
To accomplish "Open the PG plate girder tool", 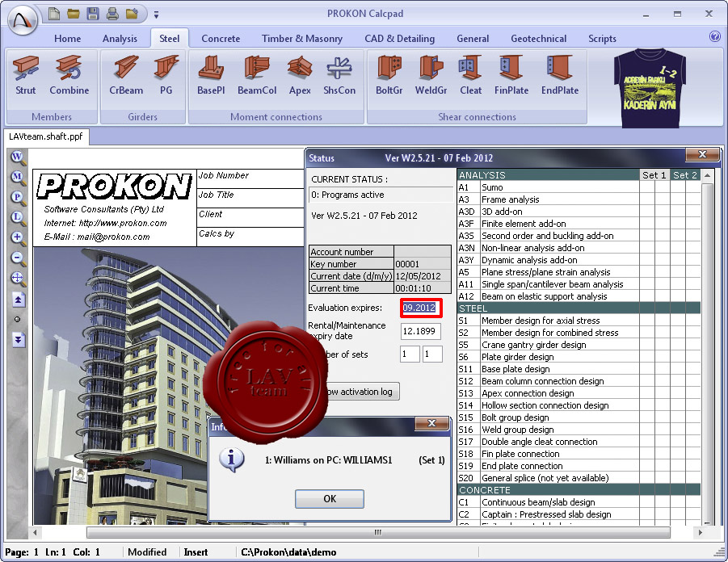I will point(166,75).
